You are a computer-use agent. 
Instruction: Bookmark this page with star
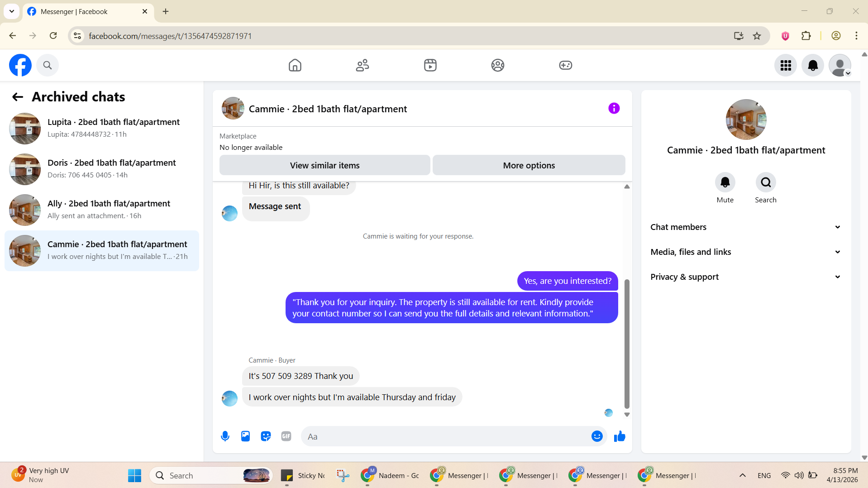tap(757, 36)
